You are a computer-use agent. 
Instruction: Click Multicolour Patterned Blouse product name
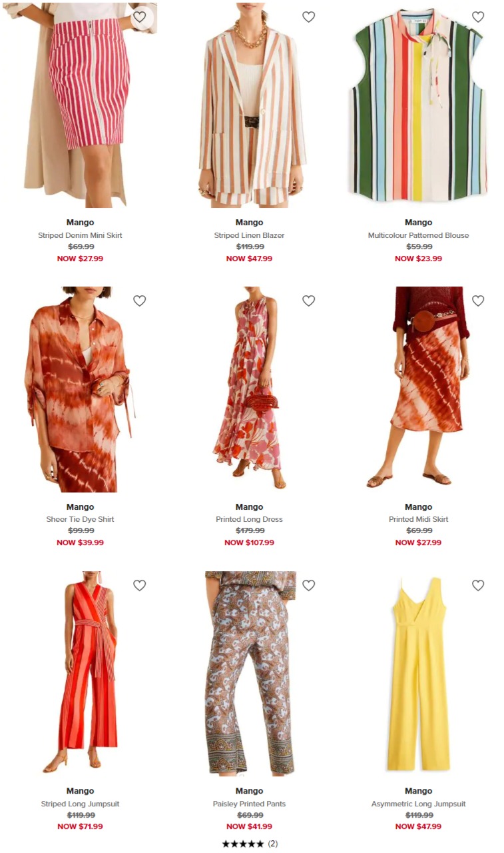pos(418,235)
